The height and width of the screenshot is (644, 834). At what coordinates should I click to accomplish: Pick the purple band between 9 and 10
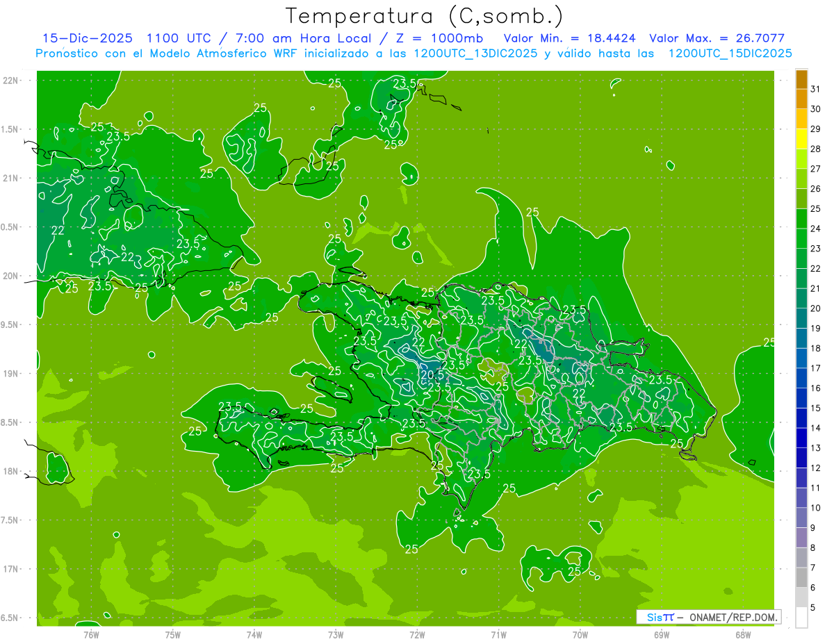801,518
